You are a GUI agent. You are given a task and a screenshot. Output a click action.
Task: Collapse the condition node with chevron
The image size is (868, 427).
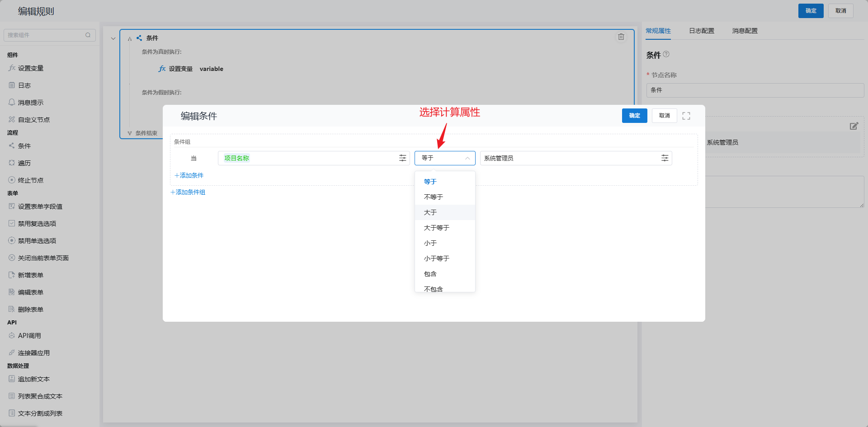[x=113, y=38]
